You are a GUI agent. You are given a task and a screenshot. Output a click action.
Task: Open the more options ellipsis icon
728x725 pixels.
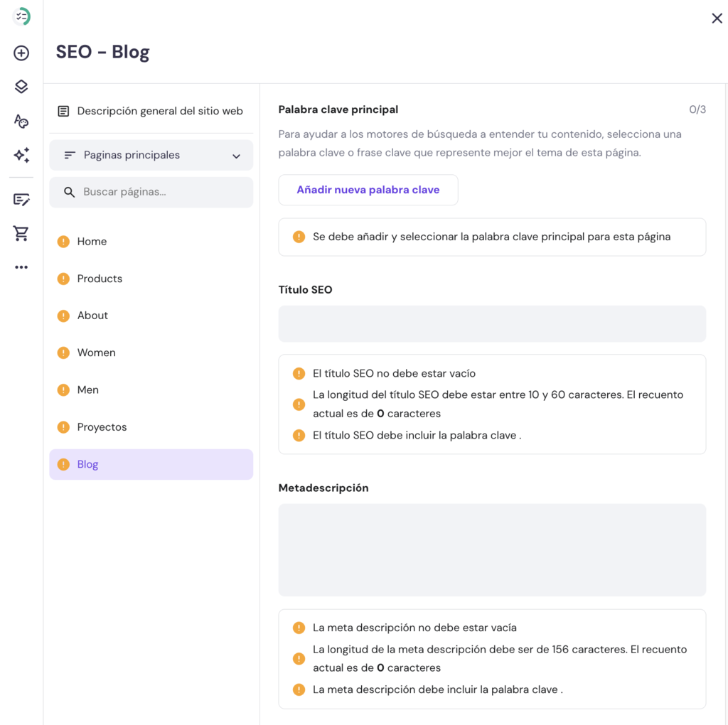[21, 267]
